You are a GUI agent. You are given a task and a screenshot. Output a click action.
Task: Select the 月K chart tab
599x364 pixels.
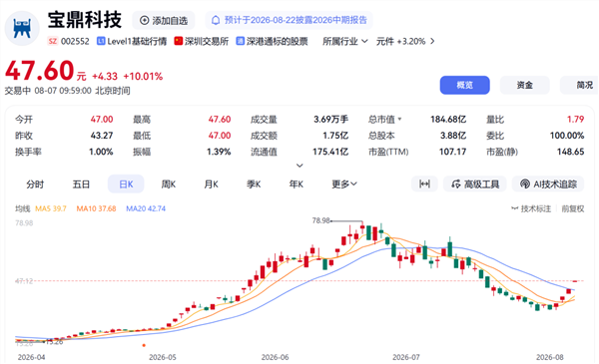click(x=211, y=184)
